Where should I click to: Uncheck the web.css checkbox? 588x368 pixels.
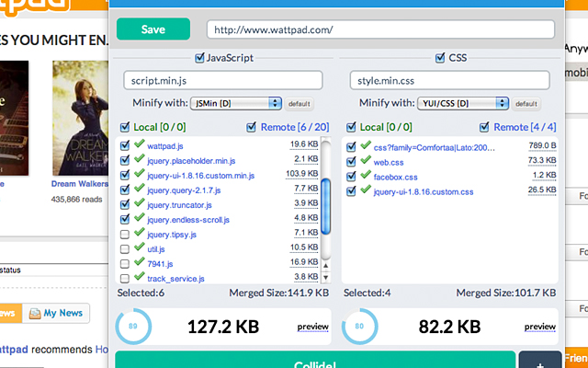(351, 162)
